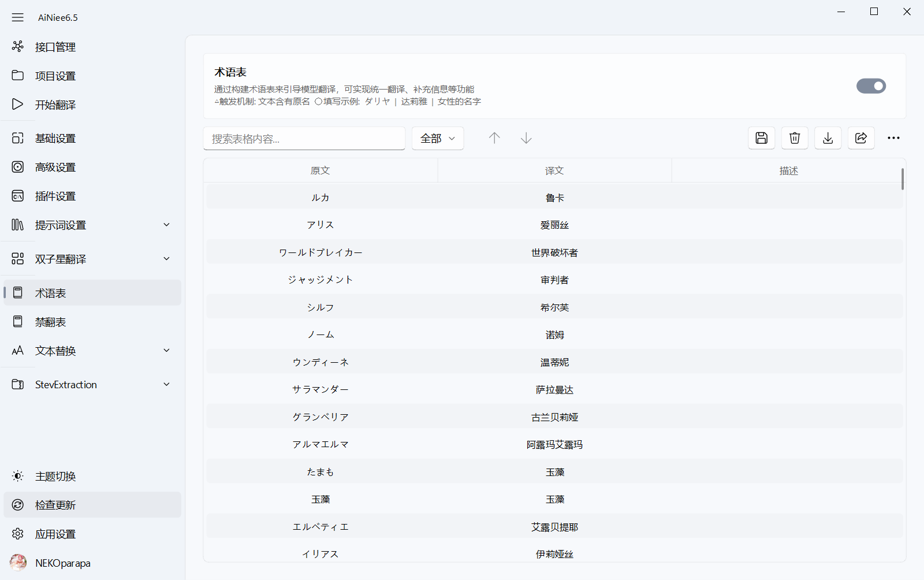Select the ワールドブレイカー table row
Screen dimensions: 924x580
click(321, 252)
